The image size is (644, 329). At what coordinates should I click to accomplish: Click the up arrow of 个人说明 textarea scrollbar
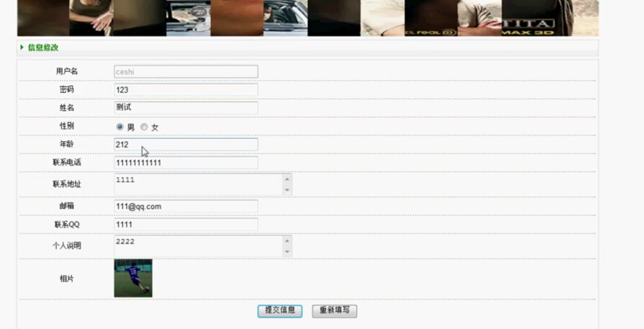click(287, 241)
